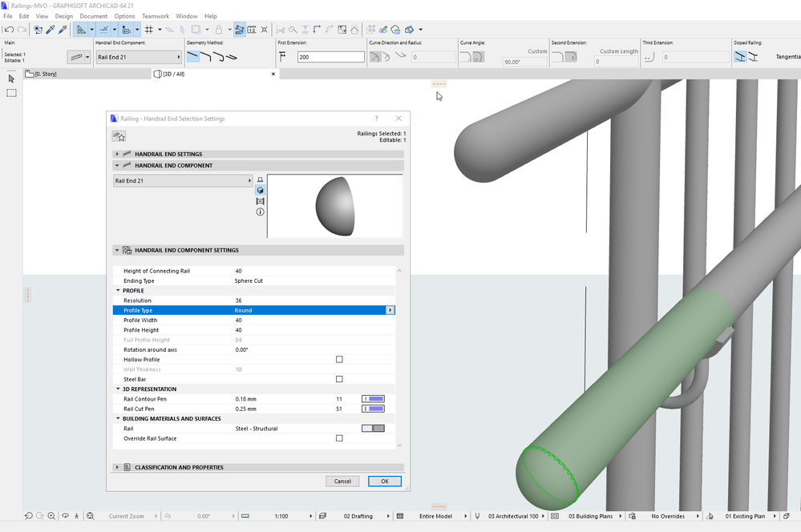The image size is (801, 532).
Task: Select the Arrow tool in toolbox
Action: click(x=11, y=79)
